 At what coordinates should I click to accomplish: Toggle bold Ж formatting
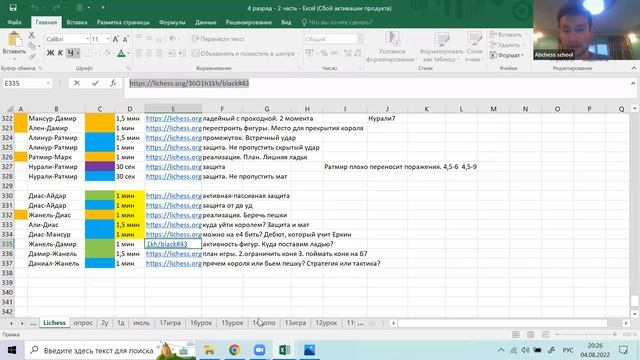tap(50, 53)
